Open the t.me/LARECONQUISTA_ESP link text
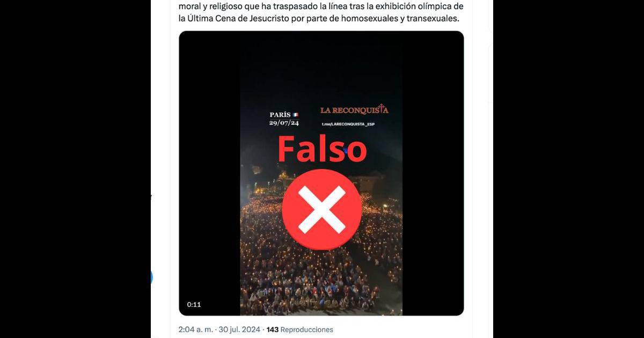The image size is (644, 338). (x=348, y=124)
